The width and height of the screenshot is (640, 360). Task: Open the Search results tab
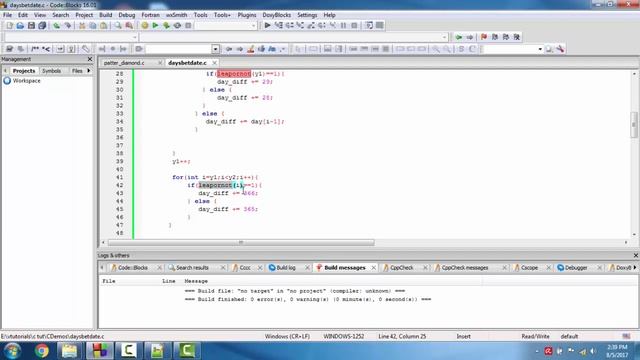tap(192, 268)
